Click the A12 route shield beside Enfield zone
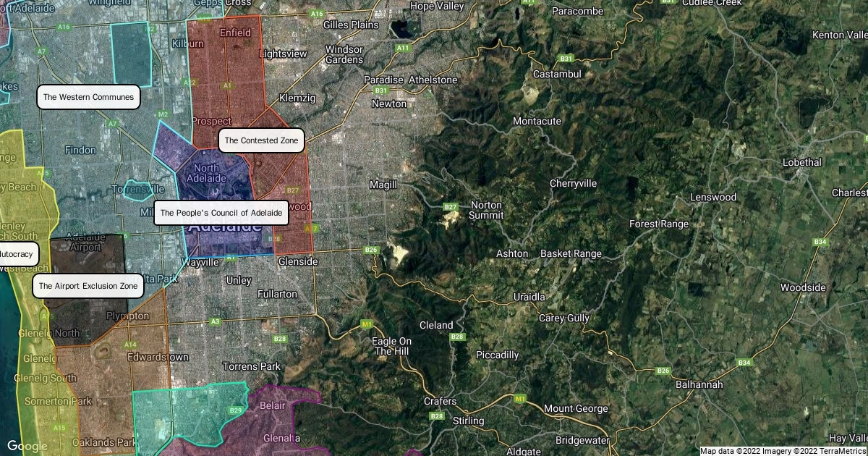The height and width of the screenshot is (456, 868). 191,83
